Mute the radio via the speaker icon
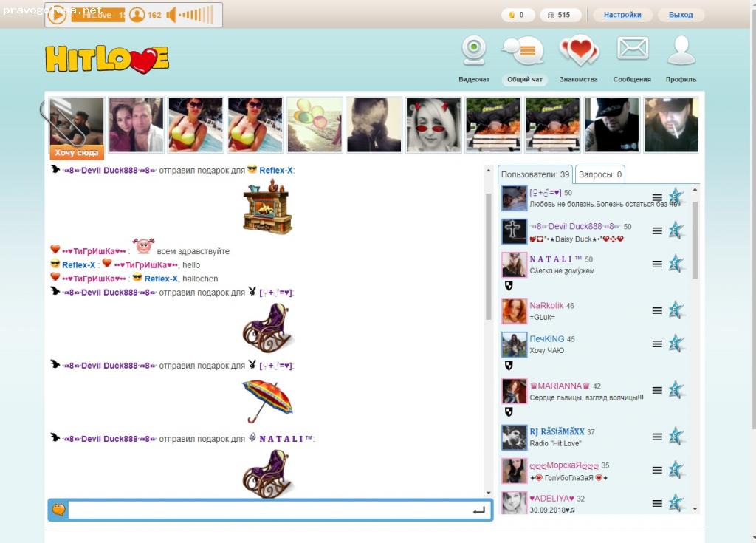 click(173, 14)
